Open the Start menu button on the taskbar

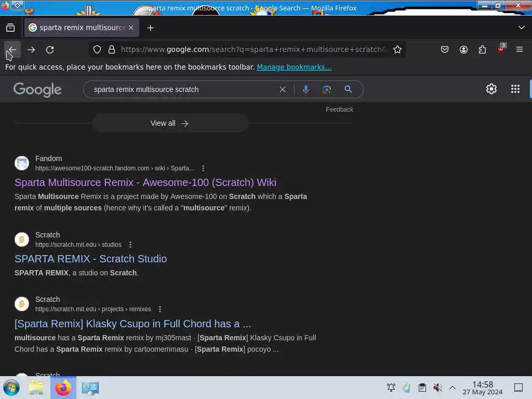click(x=11, y=388)
